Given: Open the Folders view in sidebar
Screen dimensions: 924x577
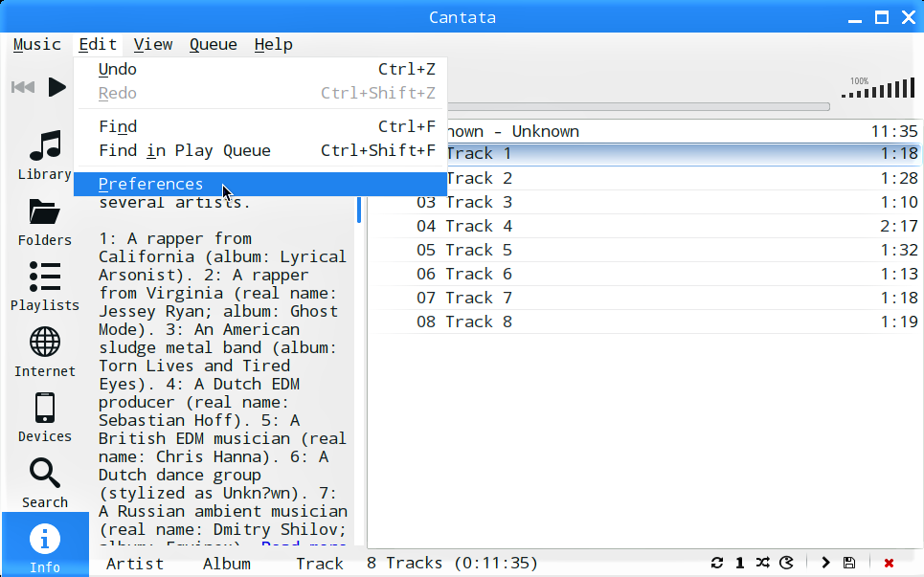Looking at the screenshot, I should [45, 221].
